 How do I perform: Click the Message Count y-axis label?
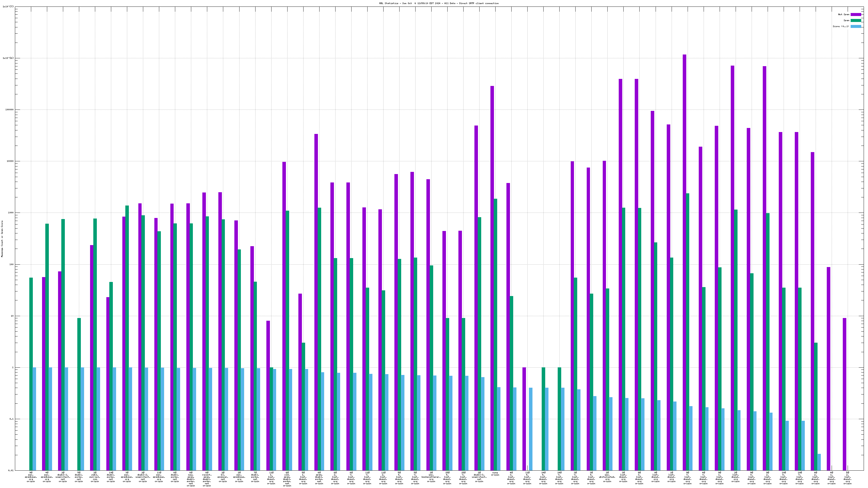[2, 239]
